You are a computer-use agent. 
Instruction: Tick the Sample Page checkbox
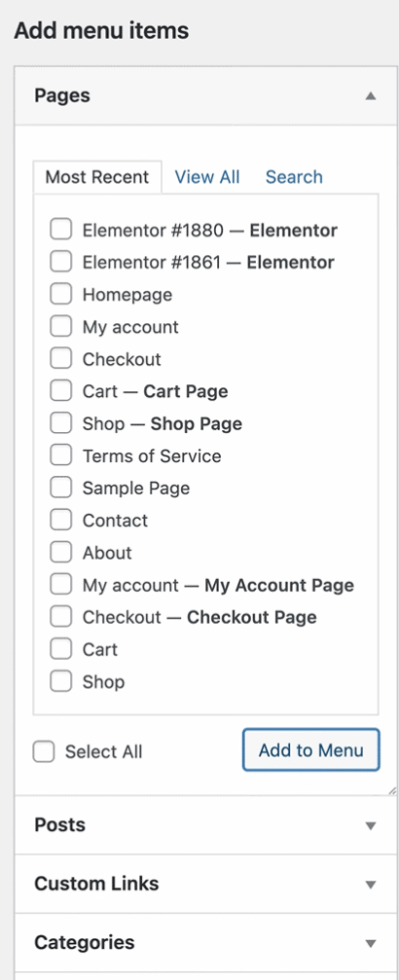coord(60,489)
